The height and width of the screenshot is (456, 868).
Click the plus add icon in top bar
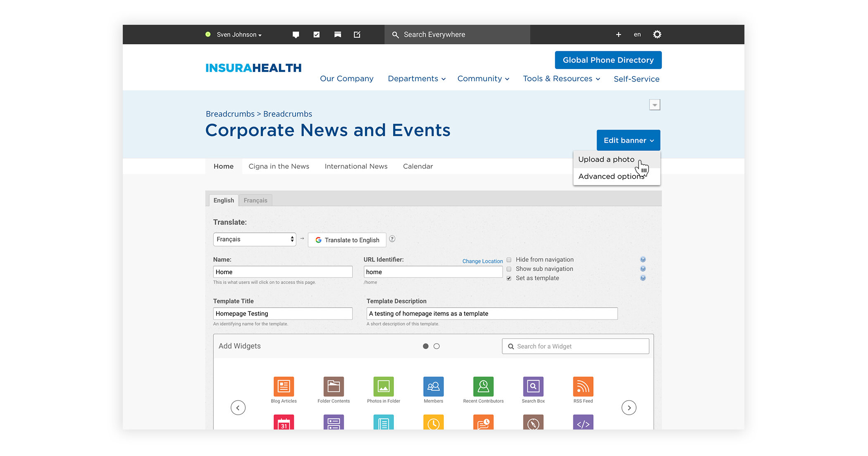pos(618,35)
